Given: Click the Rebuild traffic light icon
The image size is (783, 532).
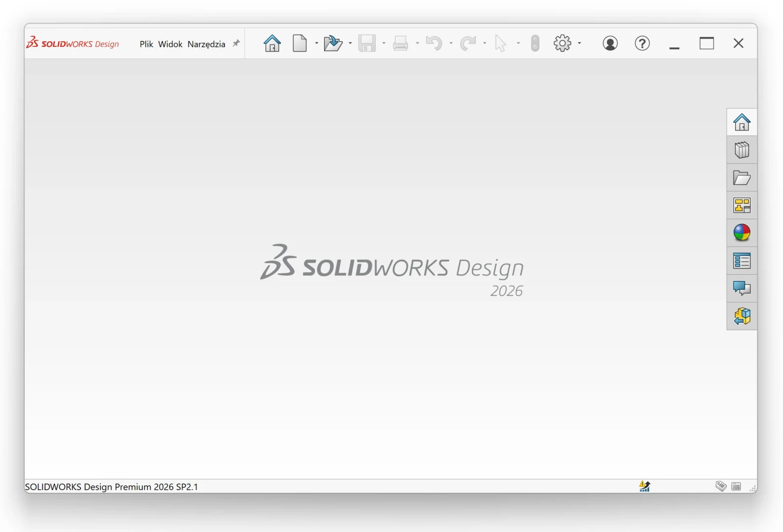Looking at the screenshot, I should (x=535, y=44).
